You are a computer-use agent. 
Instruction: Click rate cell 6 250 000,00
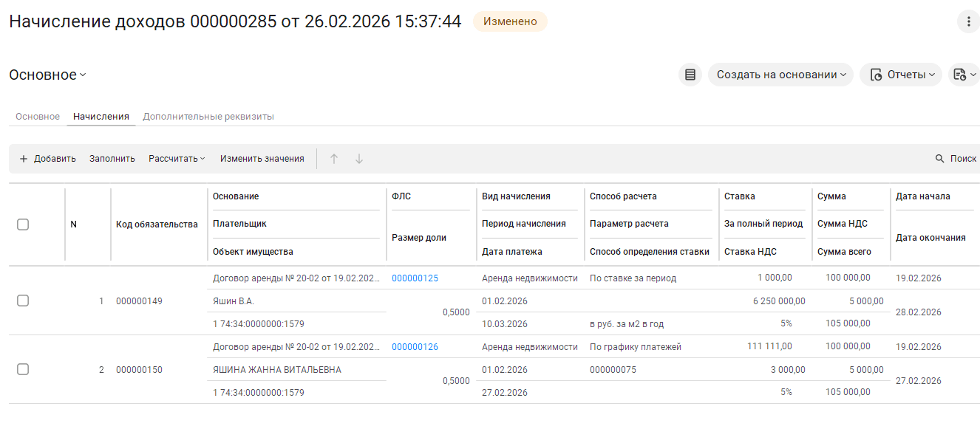pos(779,301)
